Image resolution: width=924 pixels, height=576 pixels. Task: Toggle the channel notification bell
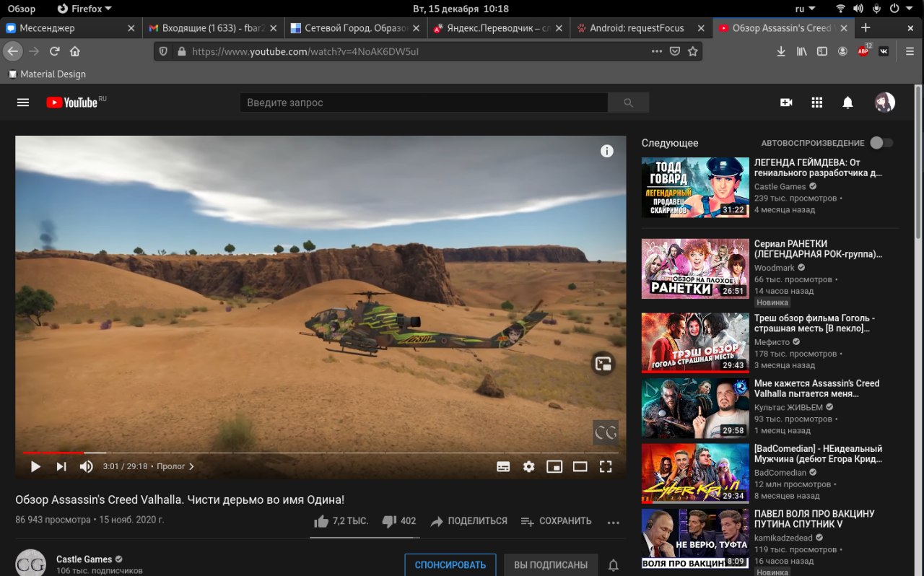(x=614, y=565)
